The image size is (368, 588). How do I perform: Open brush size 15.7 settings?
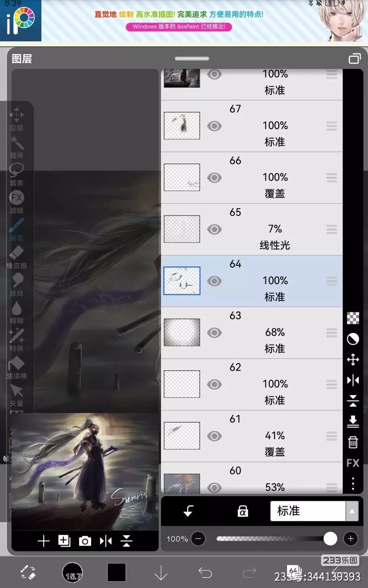tap(72, 572)
